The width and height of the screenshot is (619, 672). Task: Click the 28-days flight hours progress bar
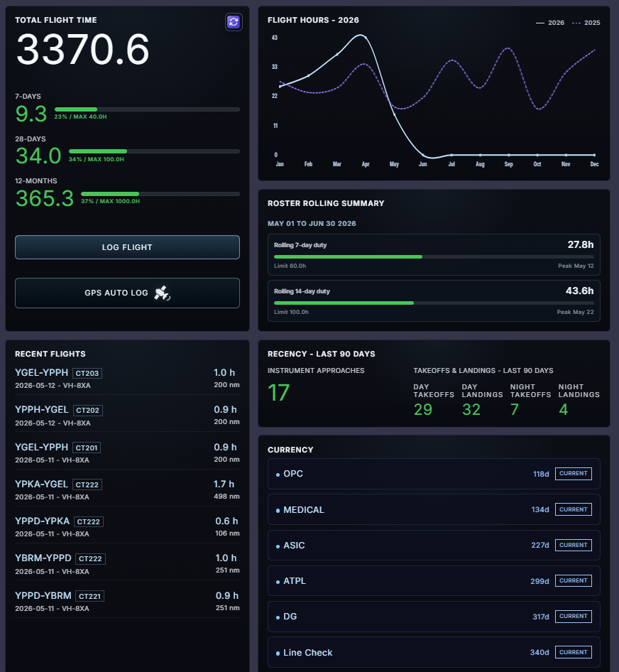click(154, 151)
